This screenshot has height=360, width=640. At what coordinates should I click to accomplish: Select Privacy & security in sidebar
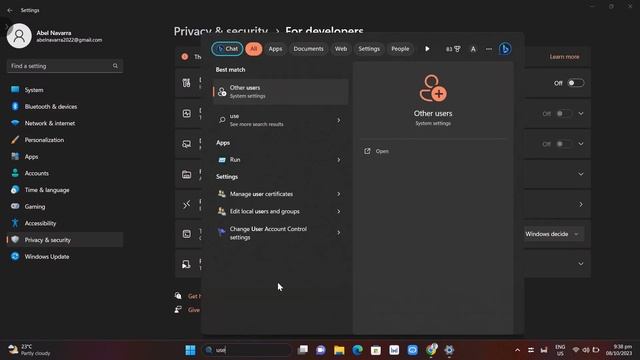click(65, 240)
